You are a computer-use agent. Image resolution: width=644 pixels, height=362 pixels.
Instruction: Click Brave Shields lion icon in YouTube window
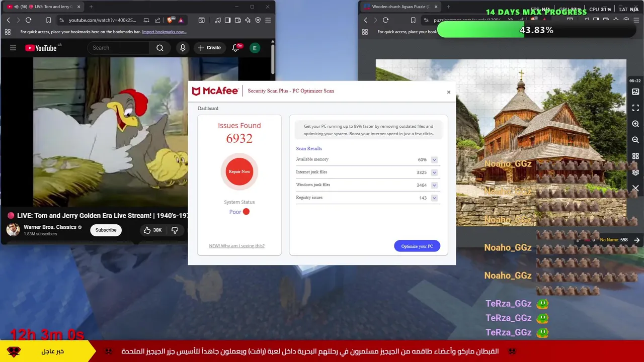[170, 20]
